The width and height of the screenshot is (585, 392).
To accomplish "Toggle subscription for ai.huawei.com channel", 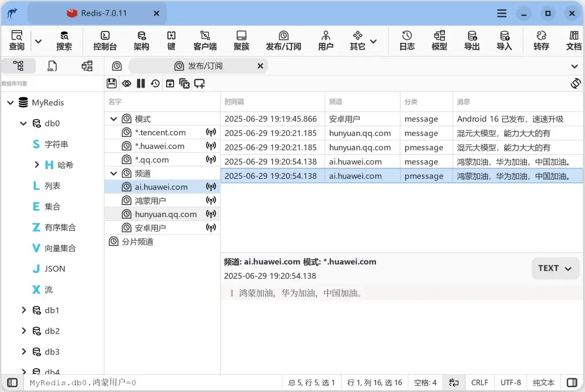I will (x=211, y=187).
